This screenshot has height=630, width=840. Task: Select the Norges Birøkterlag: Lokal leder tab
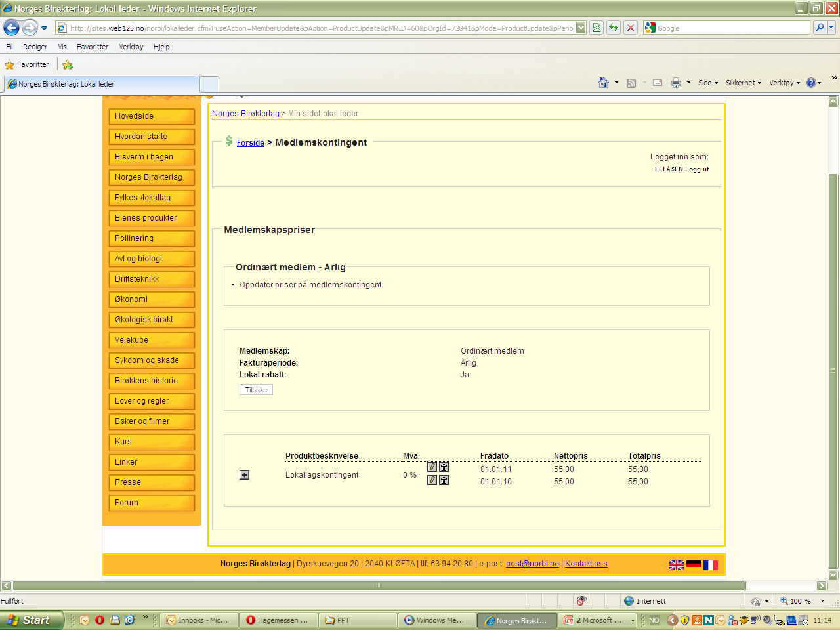click(102, 84)
